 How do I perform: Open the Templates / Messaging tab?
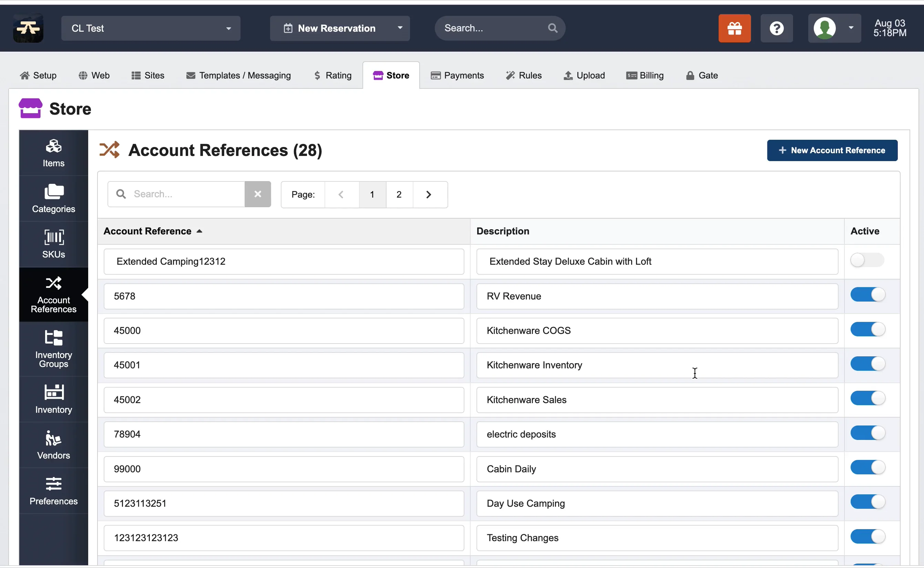(x=238, y=75)
